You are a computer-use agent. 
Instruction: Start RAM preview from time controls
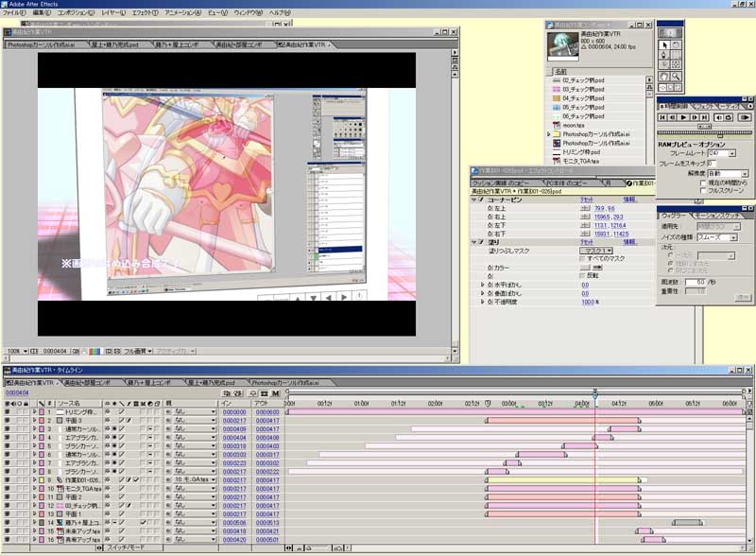tap(744, 117)
